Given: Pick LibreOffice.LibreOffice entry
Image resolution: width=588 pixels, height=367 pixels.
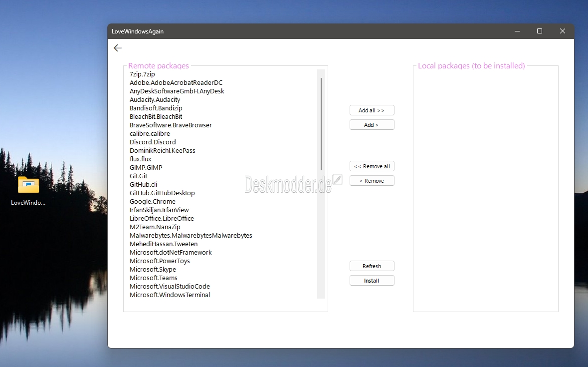Looking at the screenshot, I should [x=162, y=218].
